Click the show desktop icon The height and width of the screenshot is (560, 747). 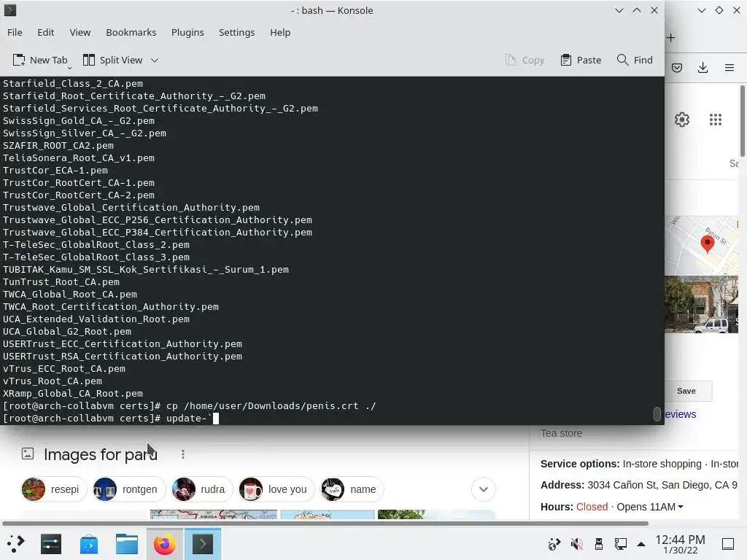click(728, 544)
